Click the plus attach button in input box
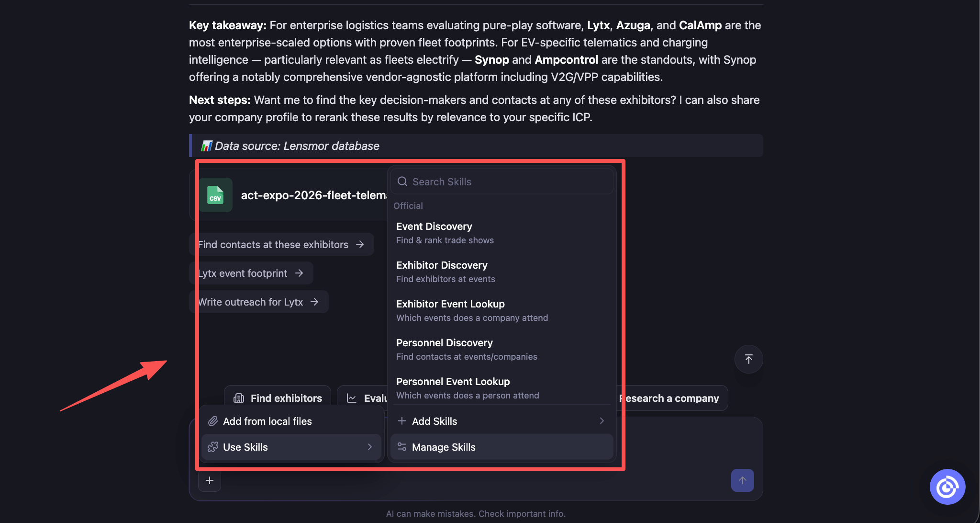The image size is (980, 523). tap(210, 480)
